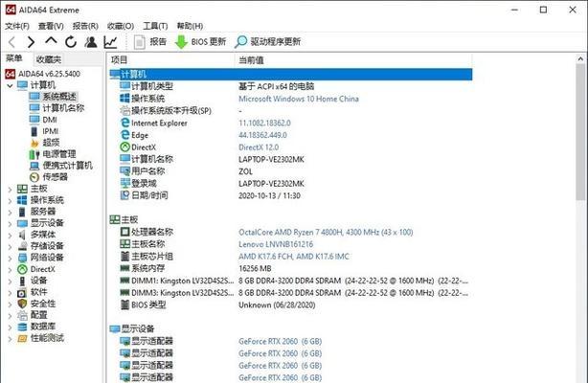Open the 收藏(O) menu
This screenshot has height=383, width=588.
point(121,26)
